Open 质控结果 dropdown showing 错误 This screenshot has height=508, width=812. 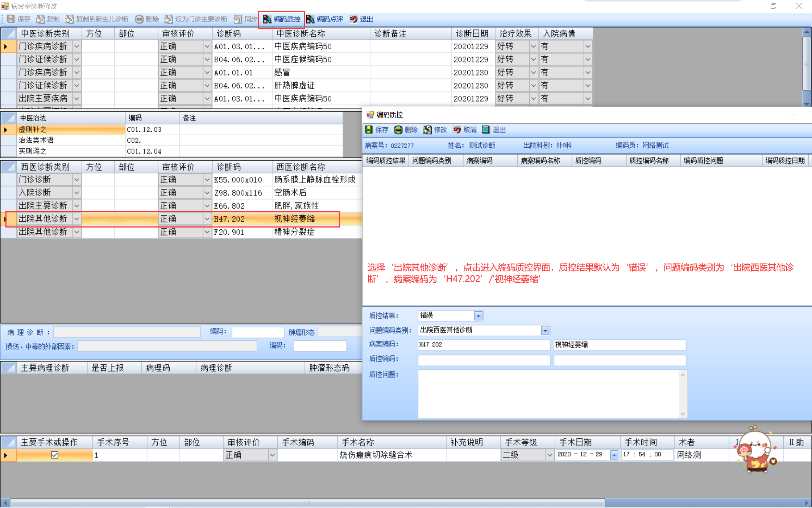pos(478,316)
